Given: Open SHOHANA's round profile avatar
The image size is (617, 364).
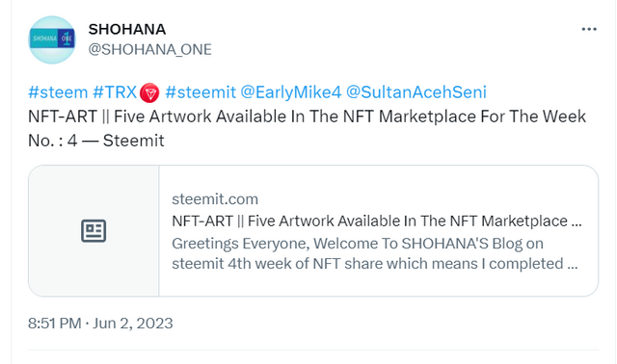Looking at the screenshot, I should [x=52, y=39].
